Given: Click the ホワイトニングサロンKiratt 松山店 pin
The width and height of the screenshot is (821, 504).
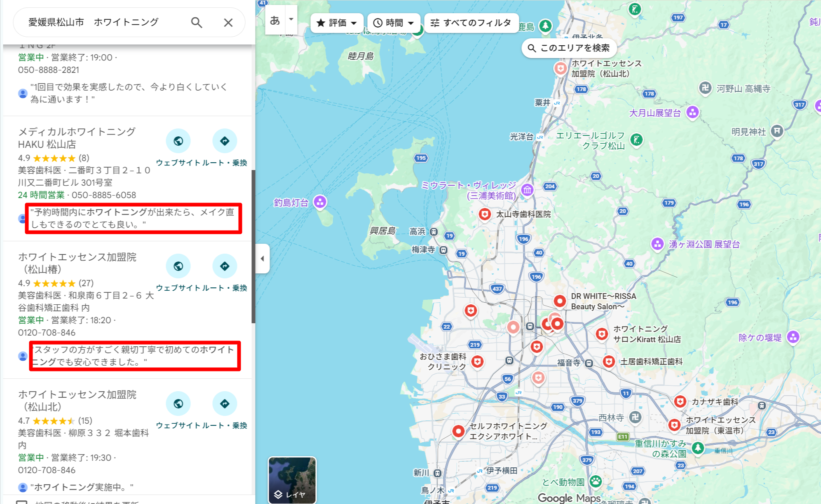Looking at the screenshot, I should click(602, 334).
